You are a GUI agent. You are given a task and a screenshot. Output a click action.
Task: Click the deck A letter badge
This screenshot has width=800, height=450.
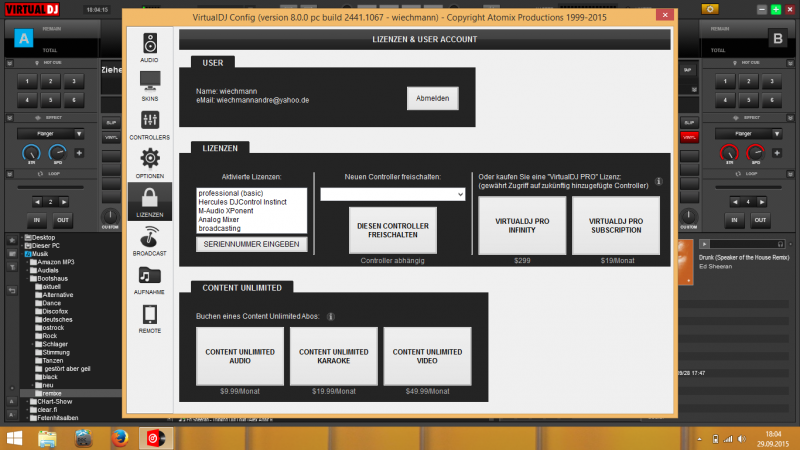[23, 38]
